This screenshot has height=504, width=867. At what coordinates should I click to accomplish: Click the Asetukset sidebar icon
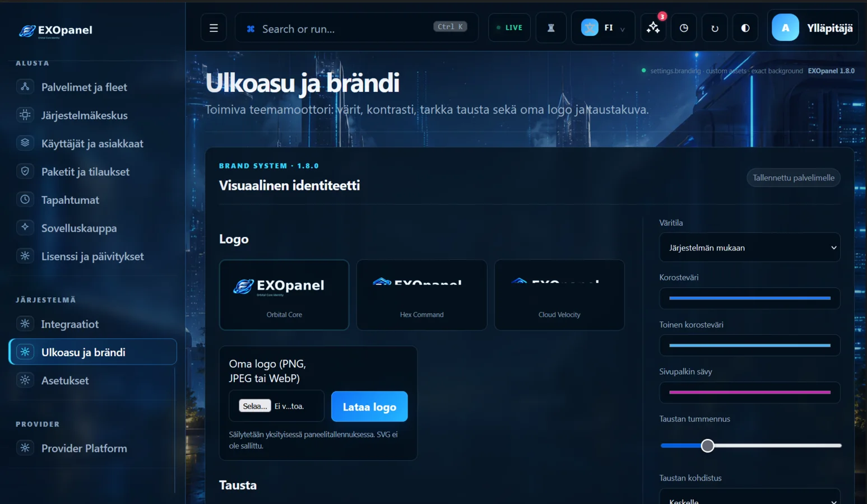[x=25, y=380]
